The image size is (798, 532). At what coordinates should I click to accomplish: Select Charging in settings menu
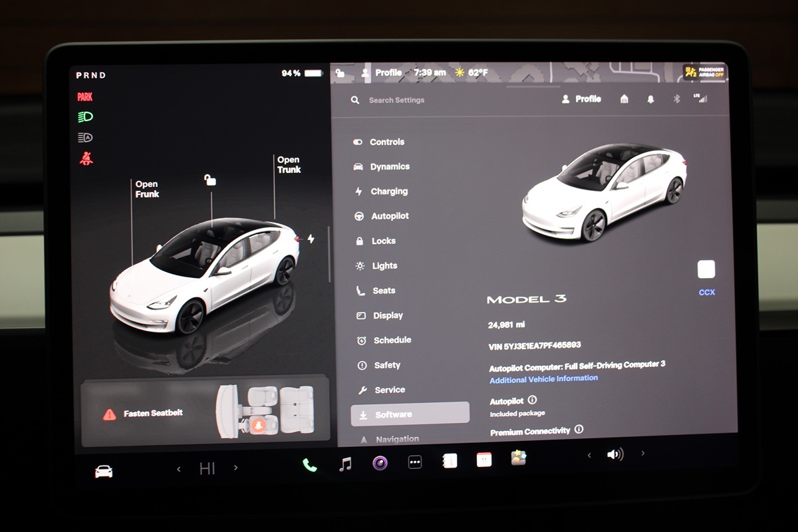pyautogui.click(x=388, y=192)
